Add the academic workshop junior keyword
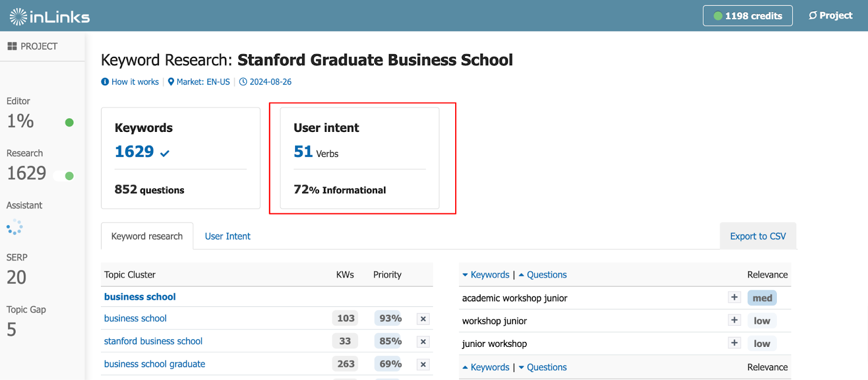This screenshot has height=380, width=868. (x=735, y=297)
